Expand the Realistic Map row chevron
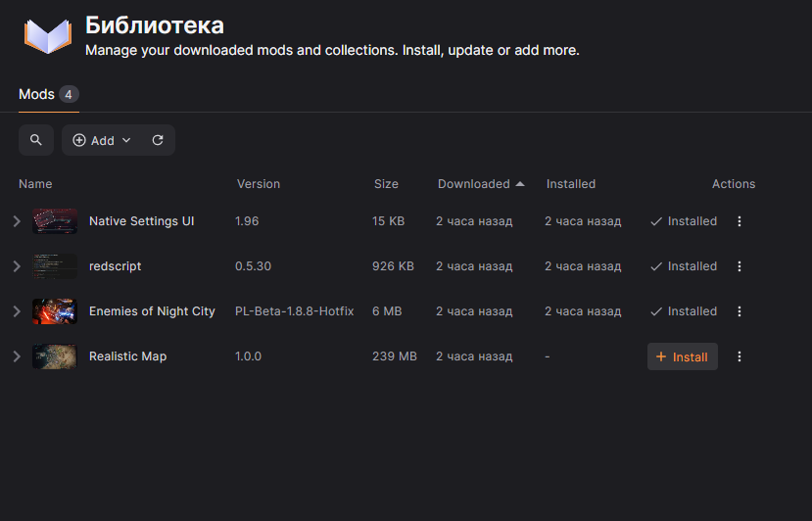The image size is (812, 521). (x=17, y=356)
